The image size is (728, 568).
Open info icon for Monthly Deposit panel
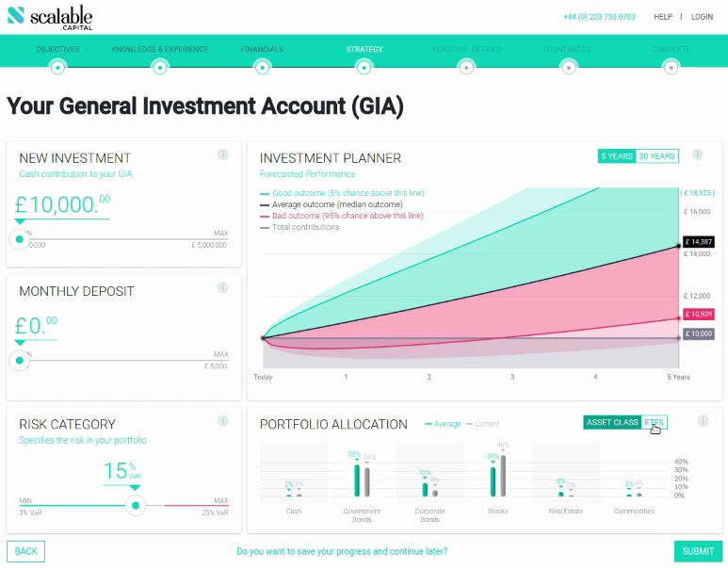point(223,288)
